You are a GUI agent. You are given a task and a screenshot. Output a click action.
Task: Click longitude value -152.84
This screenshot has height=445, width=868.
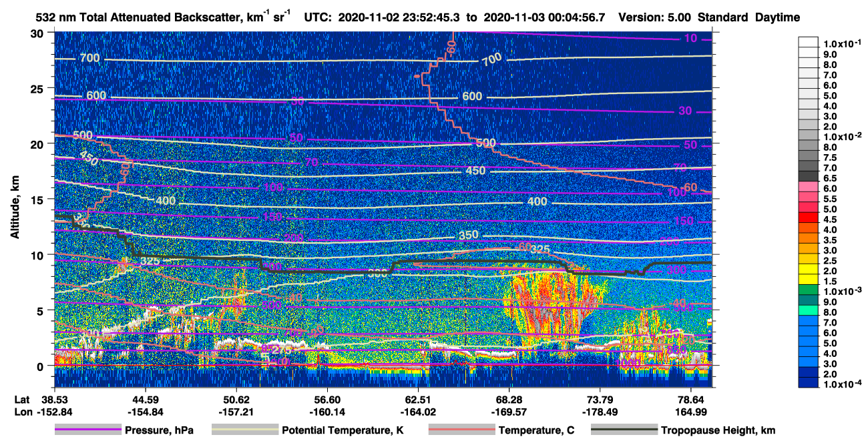(x=54, y=412)
